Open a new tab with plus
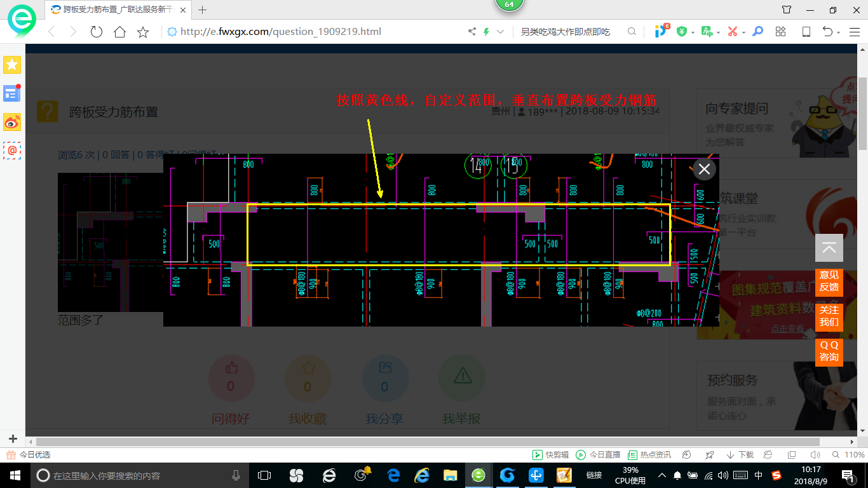 tap(203, 10)
